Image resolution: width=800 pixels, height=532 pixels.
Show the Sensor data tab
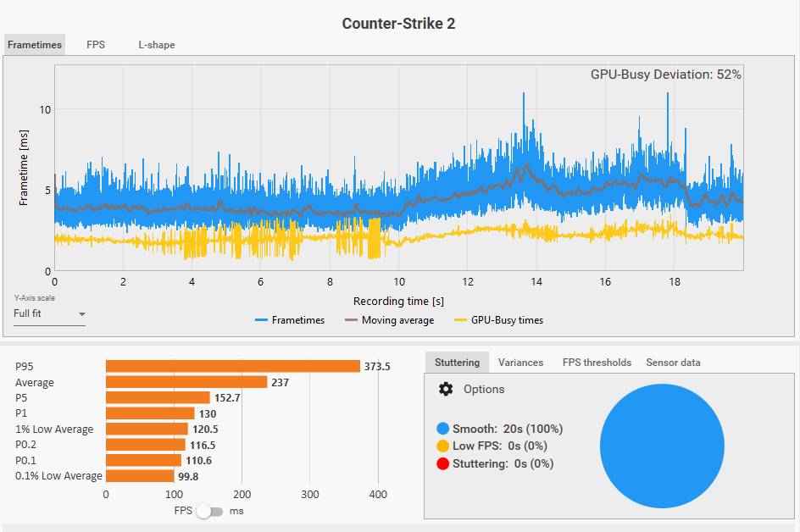click(x=673, y=363)
